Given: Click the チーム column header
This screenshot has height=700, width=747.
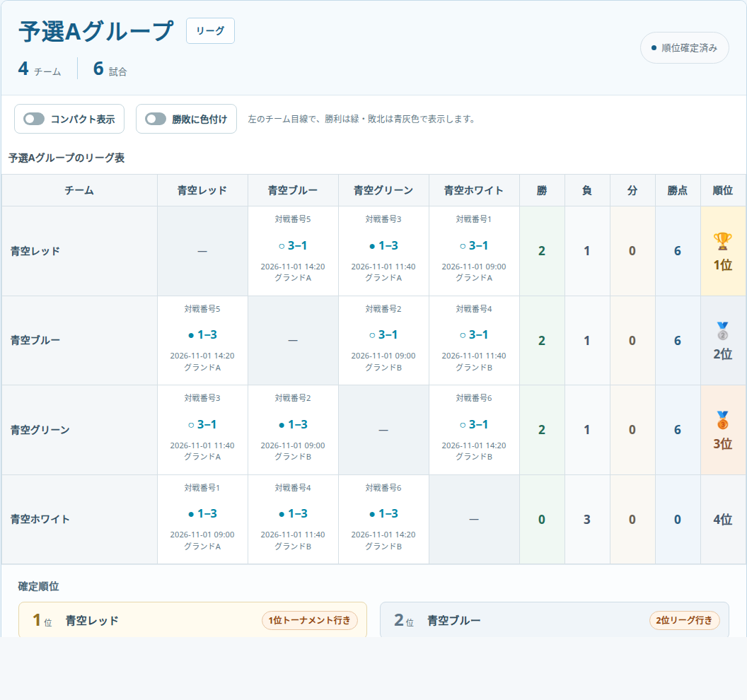Looking at the screenshot, I should (79, 190).
